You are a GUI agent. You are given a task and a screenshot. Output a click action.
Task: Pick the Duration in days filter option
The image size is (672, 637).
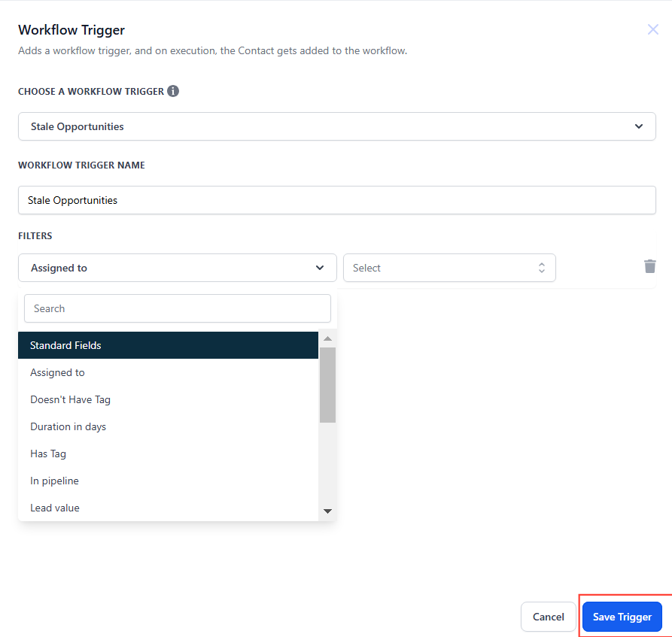pos(68,426)
